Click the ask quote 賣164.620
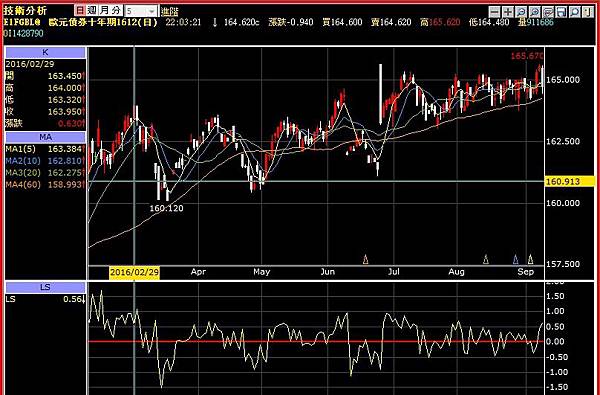 point(391,23)
